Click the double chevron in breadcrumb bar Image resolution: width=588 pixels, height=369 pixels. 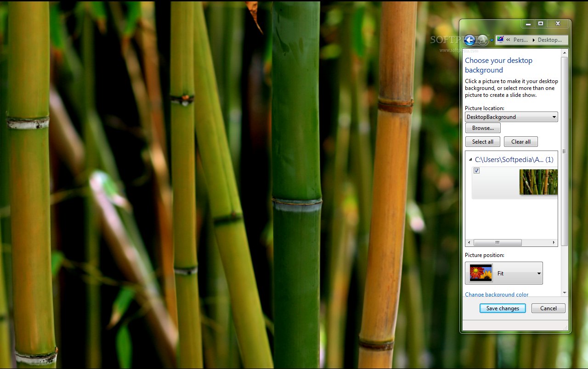509,40
